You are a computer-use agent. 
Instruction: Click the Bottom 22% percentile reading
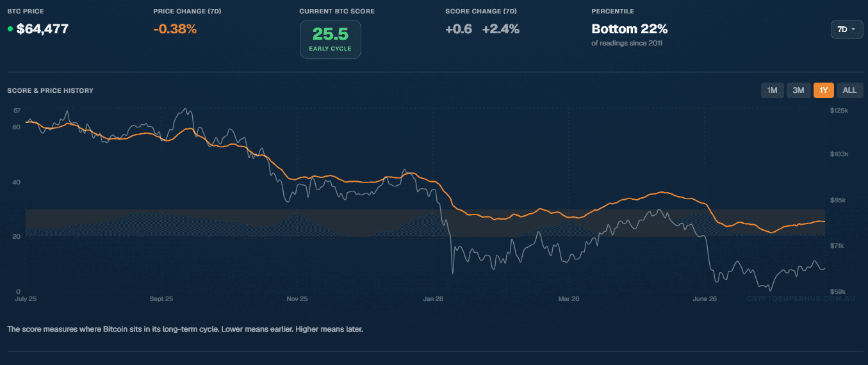[630, 29]
